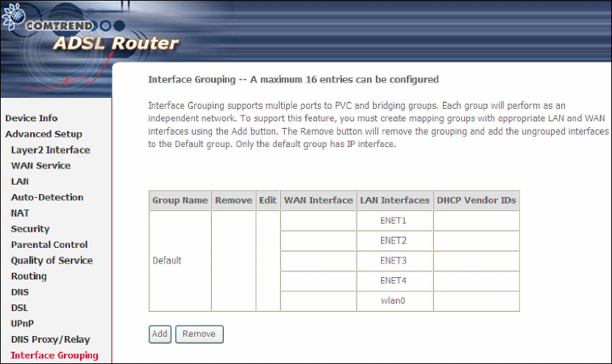Open NAT configuration
Screen dimensions: 612x364
tap(20, 213)
